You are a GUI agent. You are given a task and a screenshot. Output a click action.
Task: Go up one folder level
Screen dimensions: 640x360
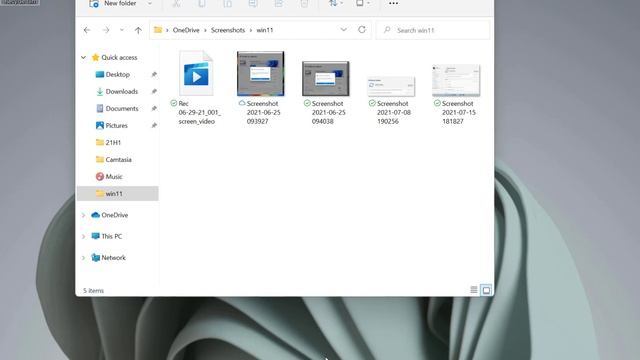(x=138, y=30)
